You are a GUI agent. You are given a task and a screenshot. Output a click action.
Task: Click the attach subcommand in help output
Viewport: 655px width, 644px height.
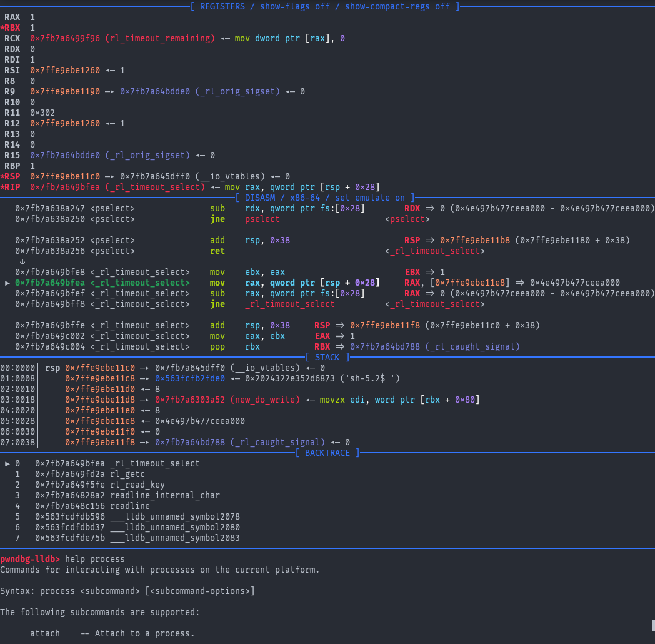(45, 633)
